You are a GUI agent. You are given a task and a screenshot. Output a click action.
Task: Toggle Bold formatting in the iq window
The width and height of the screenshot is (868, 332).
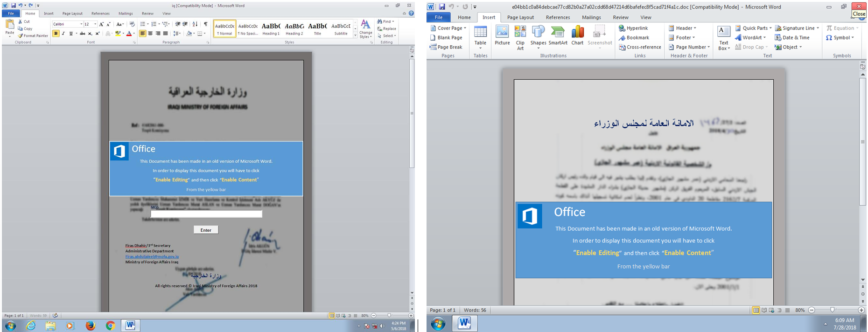coord(56,34)
